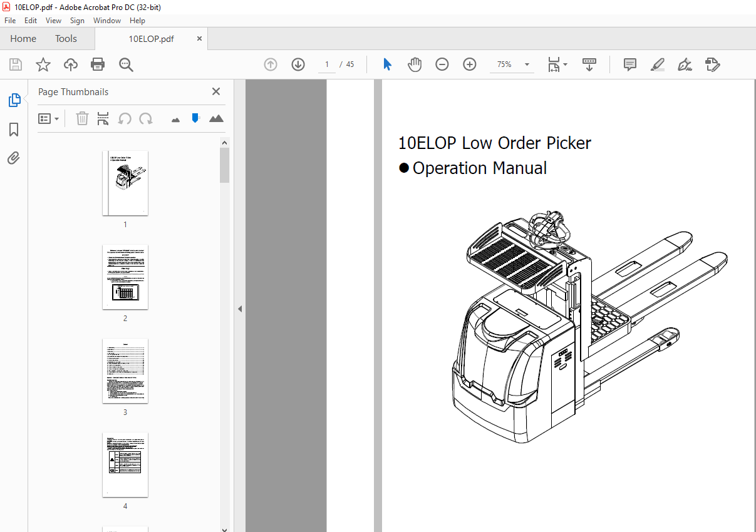Rotate page counterclockwise
Screen dimensions: 756x532
point(125,118)
